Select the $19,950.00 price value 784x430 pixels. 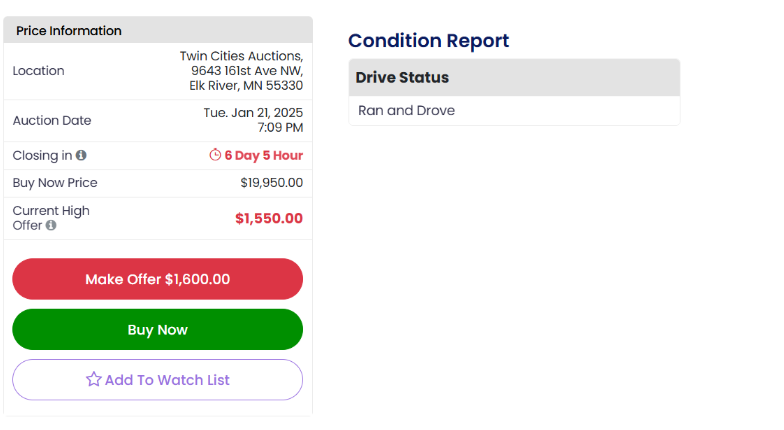click(271, 183)
